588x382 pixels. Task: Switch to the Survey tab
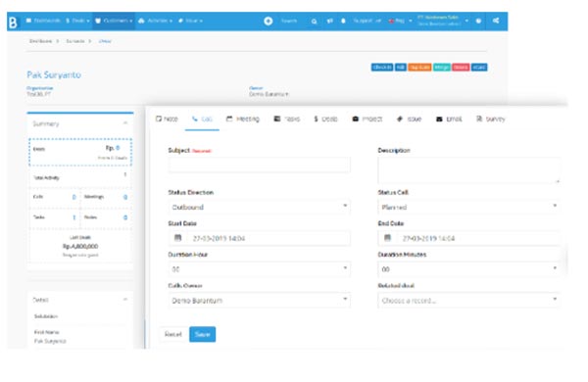(x=491, y=119)
